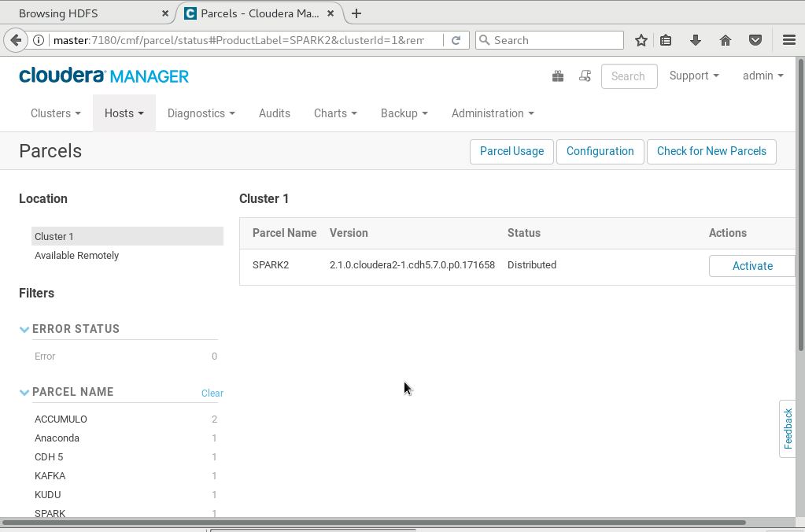
Task: Select the Parcels - Cloudera Manager tab
Action: [260, 13]
